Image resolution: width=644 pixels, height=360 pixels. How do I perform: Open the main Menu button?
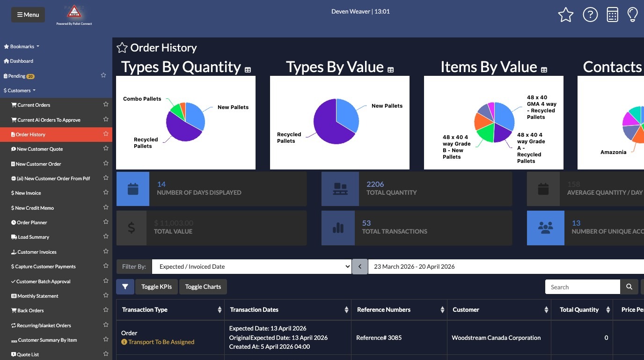coord(28,15)
